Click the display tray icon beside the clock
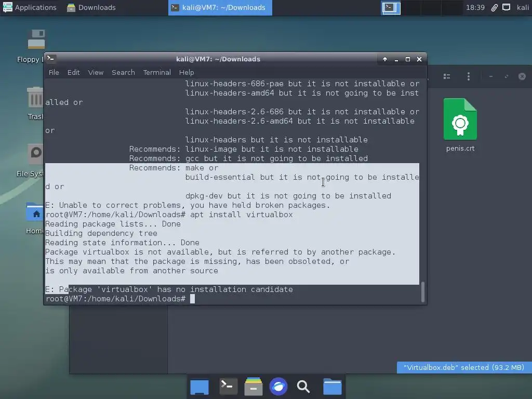 [506, 7]
